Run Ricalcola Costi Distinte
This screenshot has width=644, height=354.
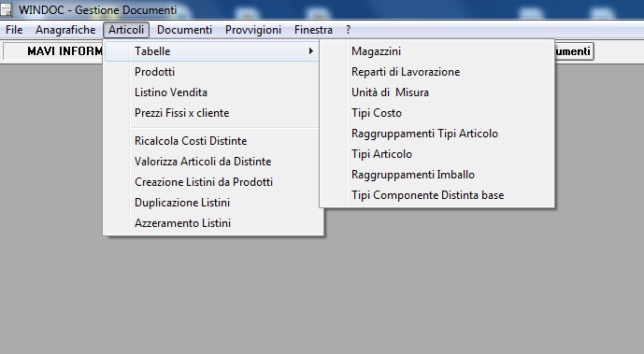tap(212, 141)
